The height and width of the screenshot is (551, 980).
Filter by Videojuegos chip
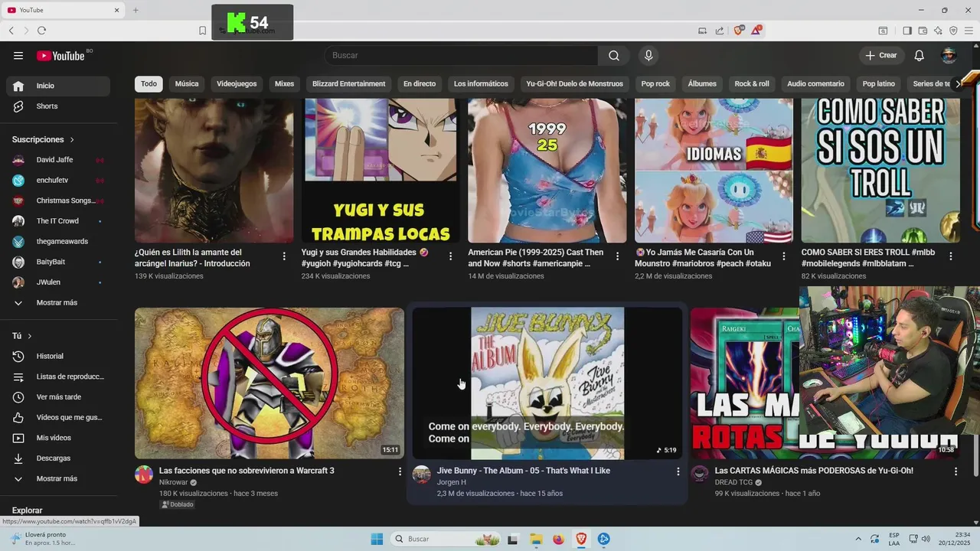(237, 84)
